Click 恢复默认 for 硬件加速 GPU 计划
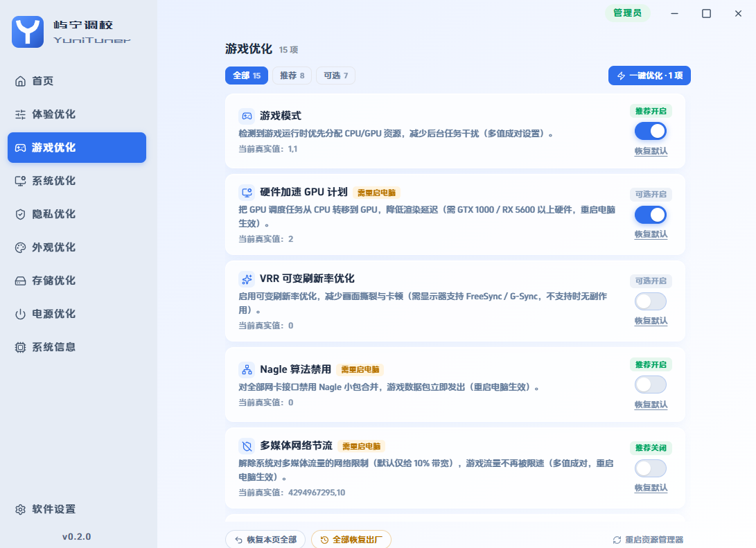 [x=651, y=234]
